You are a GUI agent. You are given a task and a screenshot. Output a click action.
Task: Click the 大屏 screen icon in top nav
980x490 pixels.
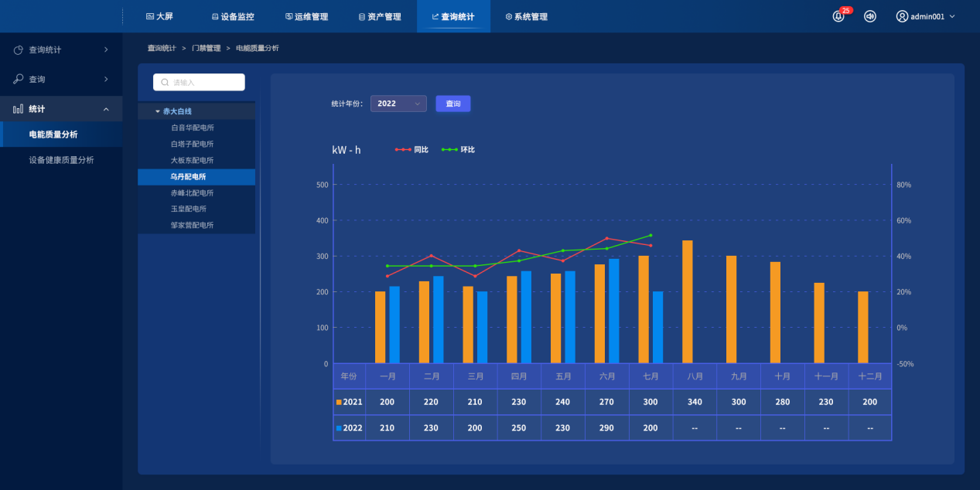pyautogui.click(x=150, y=16)
